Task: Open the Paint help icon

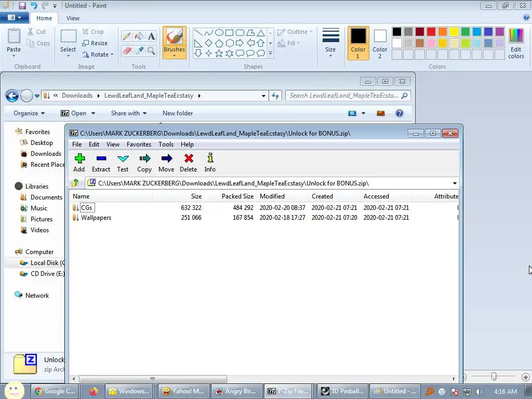Action: (x=527, y=17)
